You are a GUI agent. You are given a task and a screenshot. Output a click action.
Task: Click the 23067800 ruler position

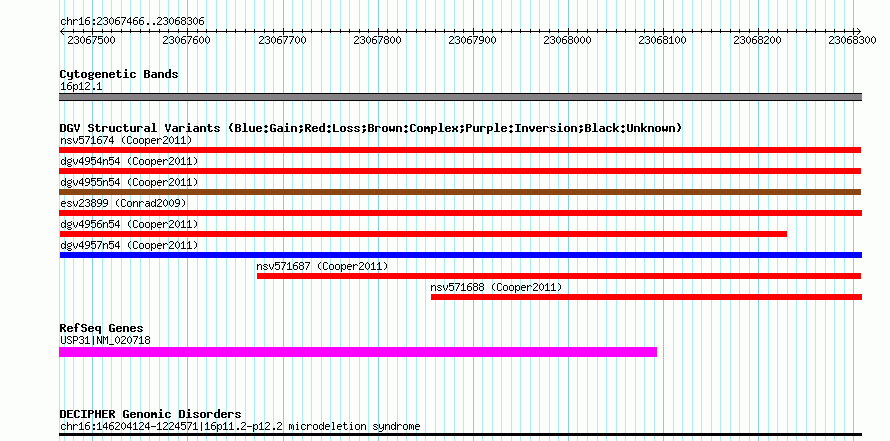pos(377,40)
